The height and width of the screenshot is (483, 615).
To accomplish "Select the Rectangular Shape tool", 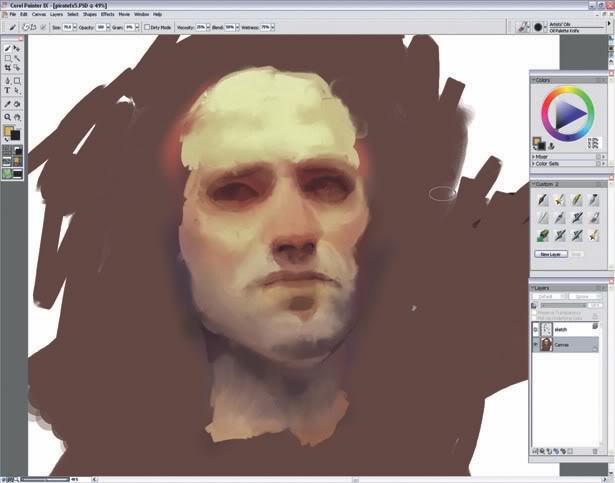I will tap(17, 81).
